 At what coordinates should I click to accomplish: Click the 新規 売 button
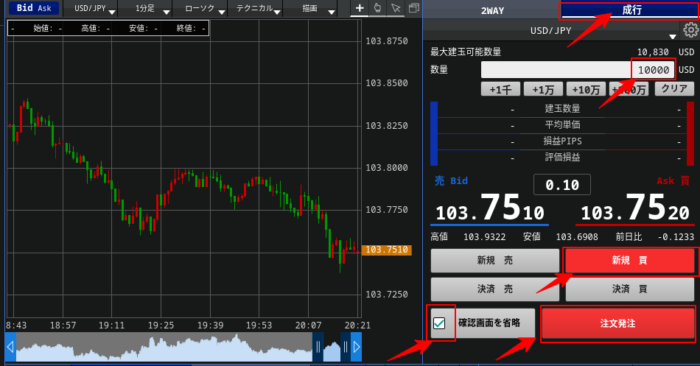pyautogui.click(x=495, y=260)
